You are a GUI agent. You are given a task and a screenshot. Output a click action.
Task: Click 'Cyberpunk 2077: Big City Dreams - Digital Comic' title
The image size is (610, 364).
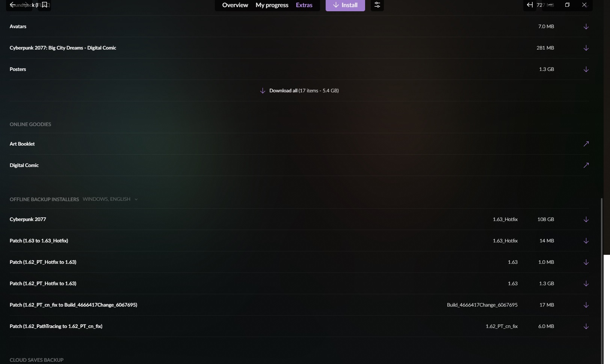pos(63,48)
